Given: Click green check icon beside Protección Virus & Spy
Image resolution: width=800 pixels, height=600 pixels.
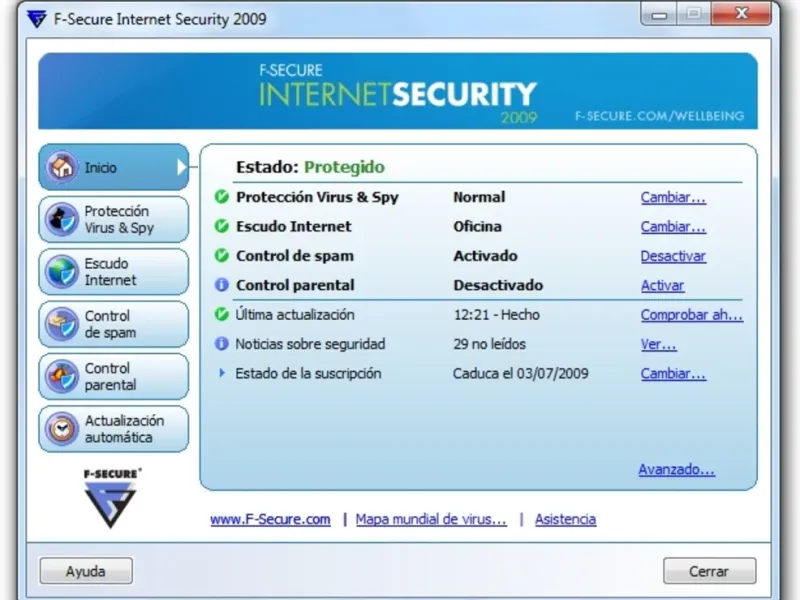Looking at the screenshot, I should click(221, 196).
